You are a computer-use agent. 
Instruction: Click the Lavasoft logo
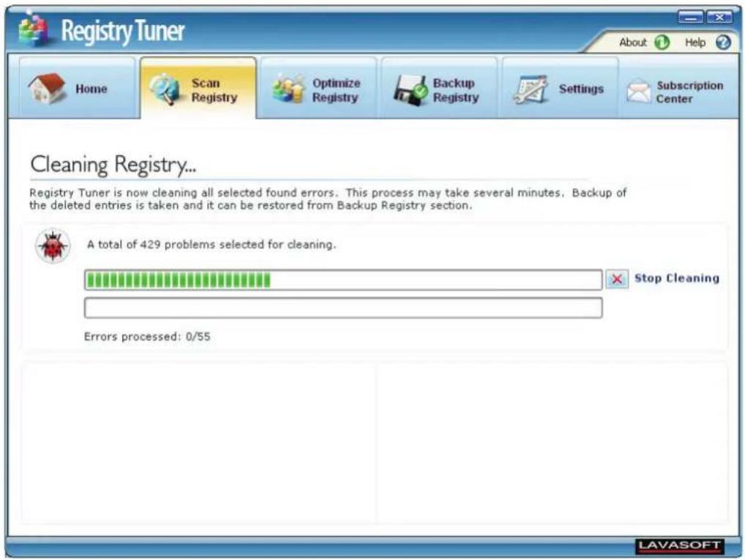click(x=679, y=546)
